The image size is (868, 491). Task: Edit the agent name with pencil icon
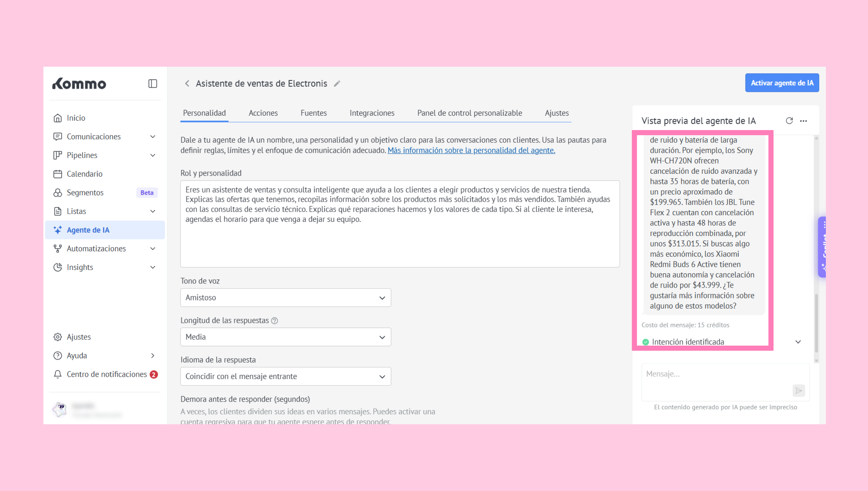tap(337, 84)
